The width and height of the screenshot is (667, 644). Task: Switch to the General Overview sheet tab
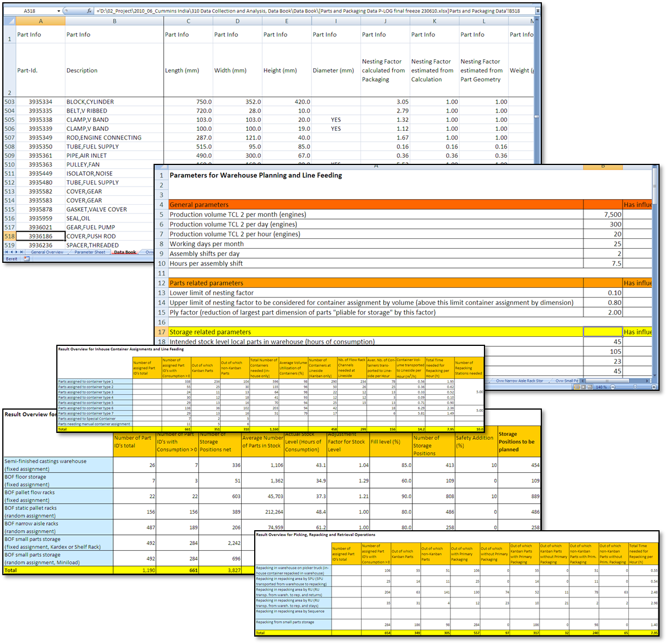click(x=47, y=252)
